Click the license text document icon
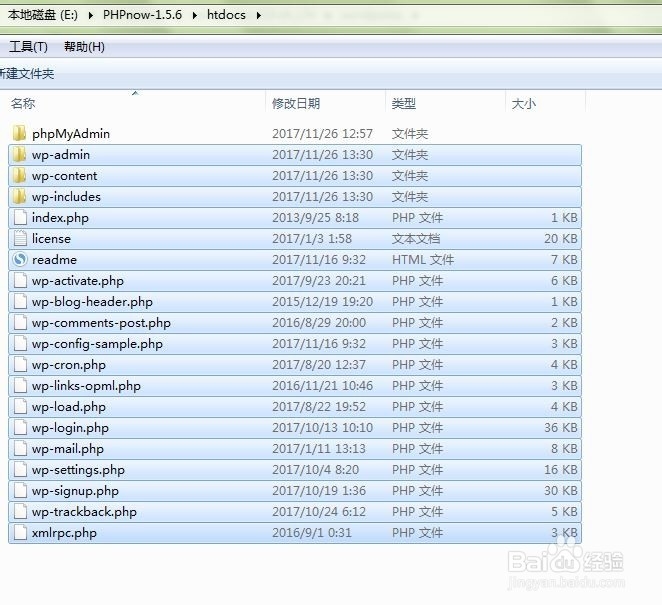 pos(20,239)
